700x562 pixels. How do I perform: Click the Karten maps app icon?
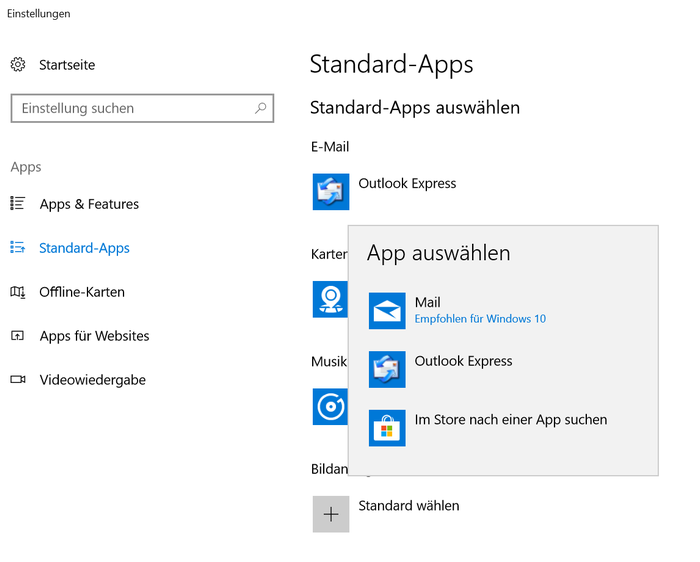(x=330, y=299)
